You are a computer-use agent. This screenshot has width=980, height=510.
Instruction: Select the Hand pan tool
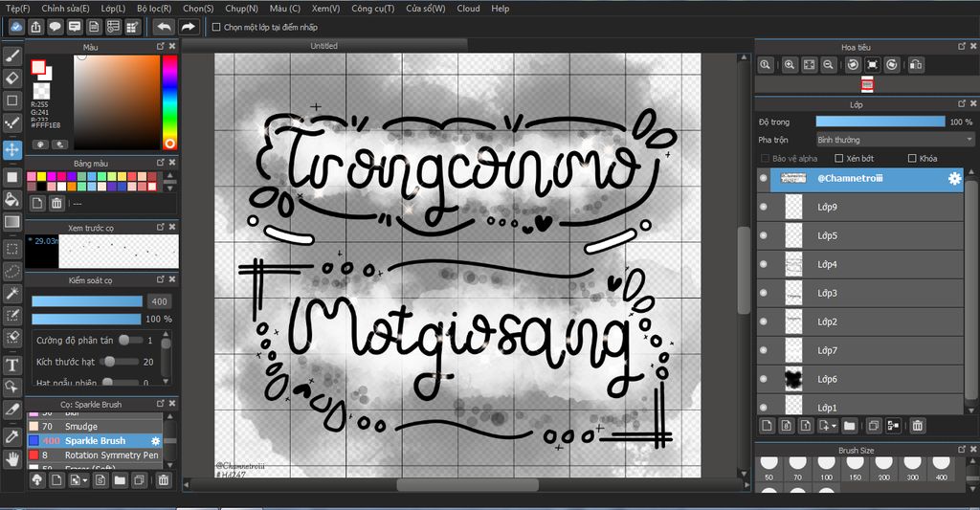(x=11, y=458)
